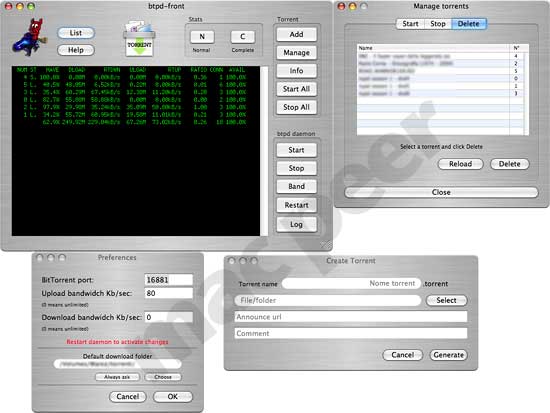550x413 pixels.
Task: Cancel the Preferences dialog
Action: point(128,397)
